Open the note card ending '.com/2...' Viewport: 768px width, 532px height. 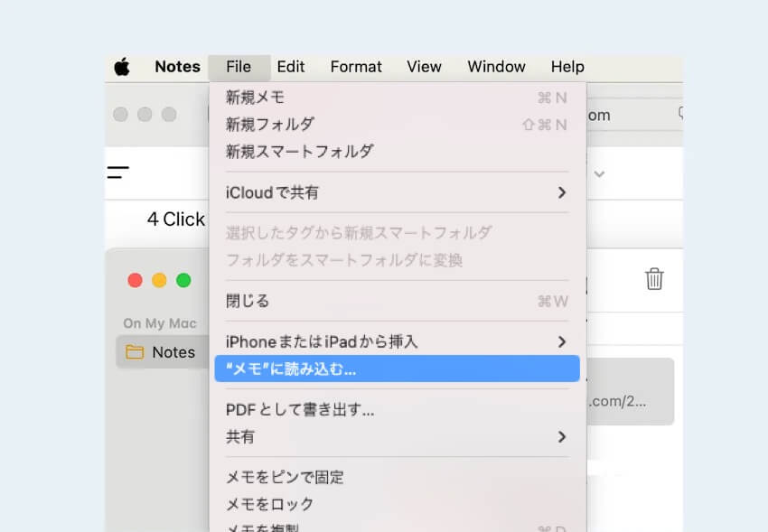coord(631,391)
